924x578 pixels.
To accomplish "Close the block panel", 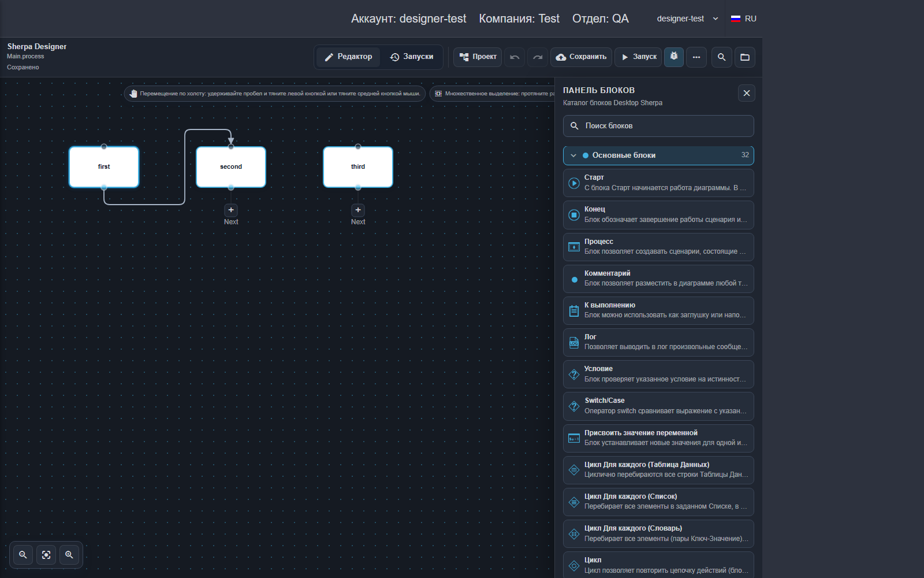I will pyautogui.click(x=747, y=93).
